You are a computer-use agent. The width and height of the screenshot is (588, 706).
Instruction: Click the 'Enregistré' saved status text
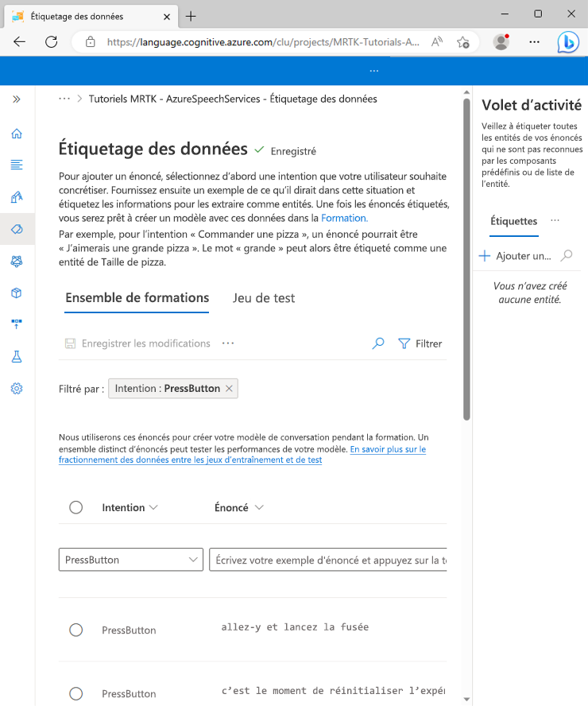click(x=293, y=151)
